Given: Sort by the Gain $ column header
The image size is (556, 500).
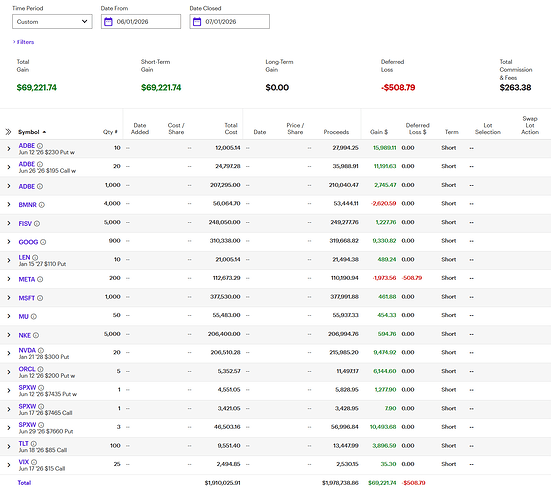Looking at the screenshot, I should coord(379,133).
